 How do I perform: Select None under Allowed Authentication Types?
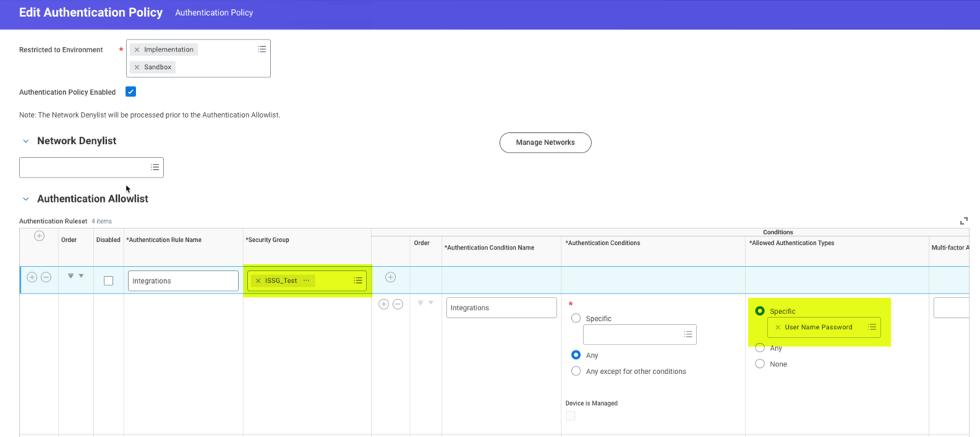pos(759,364)
